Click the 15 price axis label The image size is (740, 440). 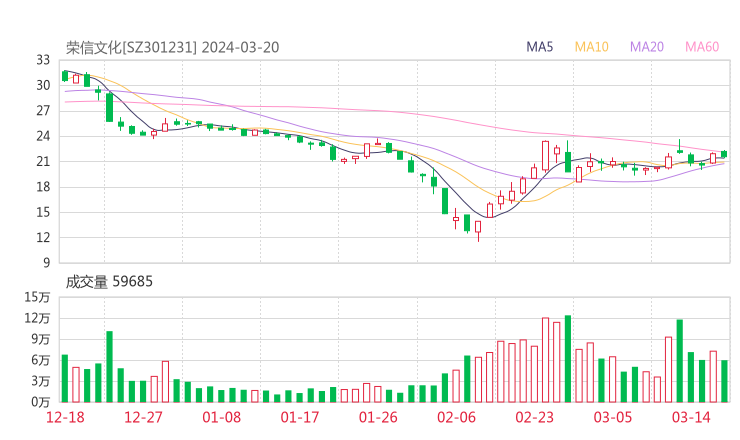click(x=43, y=212)
